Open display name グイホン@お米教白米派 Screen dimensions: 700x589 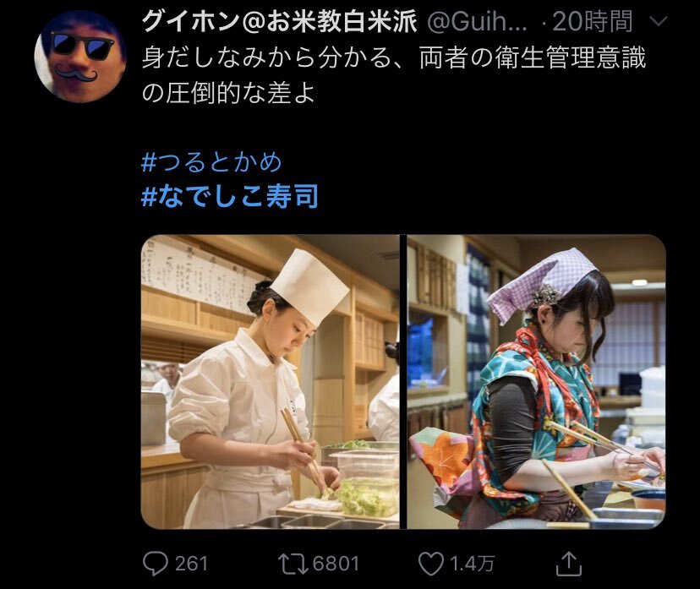point(280,21)
